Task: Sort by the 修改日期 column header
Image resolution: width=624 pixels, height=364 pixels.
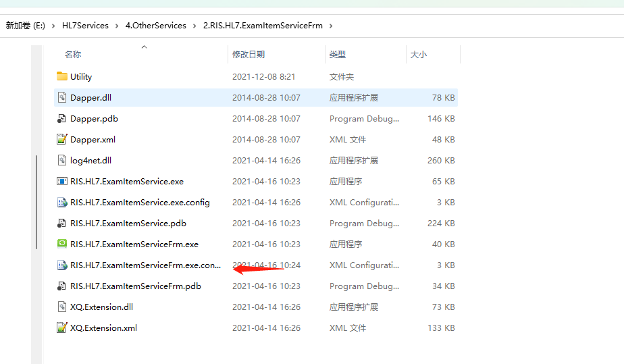Action: point(249,55)
